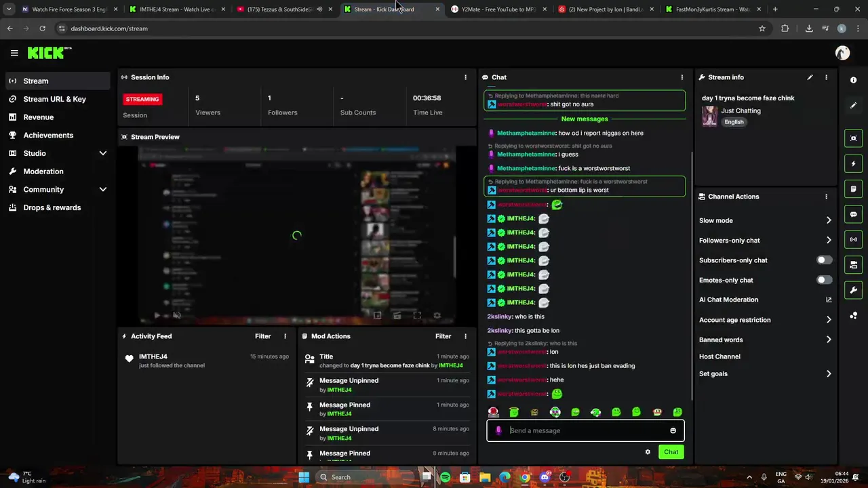The image size is (868, 488).
Task: Open the Achievements page
Action: pyautogui.click(x=58, y=135)
